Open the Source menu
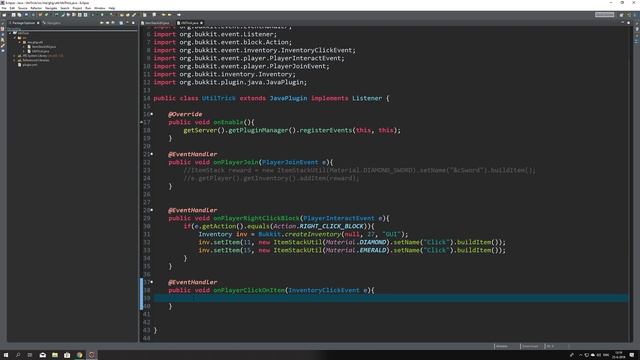Image resolution: width=640 pixels, height=360 pixels. (23, 8)
